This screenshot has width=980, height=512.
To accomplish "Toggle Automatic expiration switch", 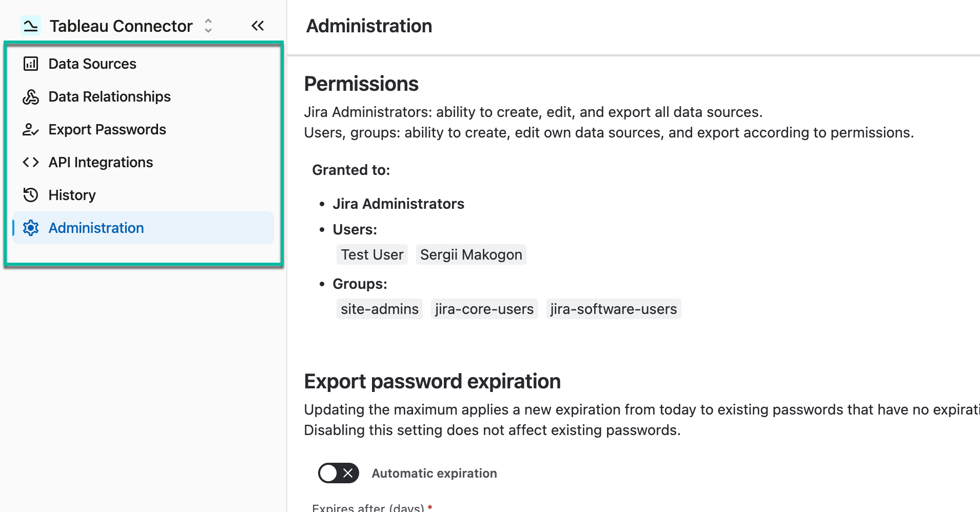I will 339,473.
